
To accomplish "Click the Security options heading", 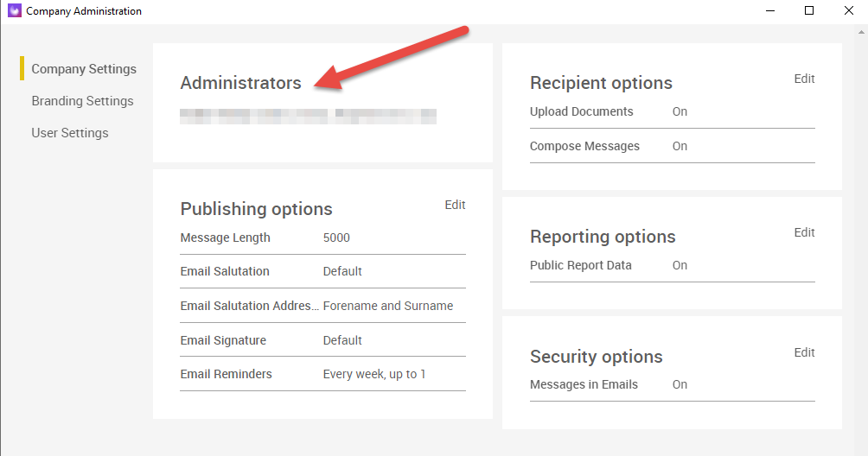I will pos(597,357).
